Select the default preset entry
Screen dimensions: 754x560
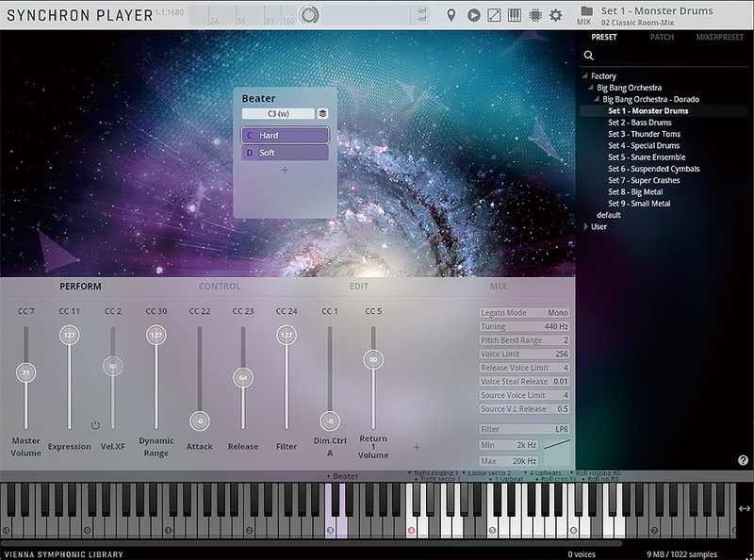(608, 215)
